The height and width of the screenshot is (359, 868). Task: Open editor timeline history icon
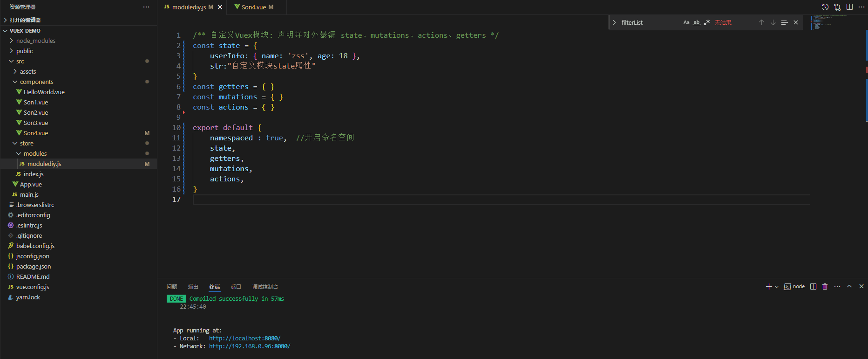click(x=825, y=7)
